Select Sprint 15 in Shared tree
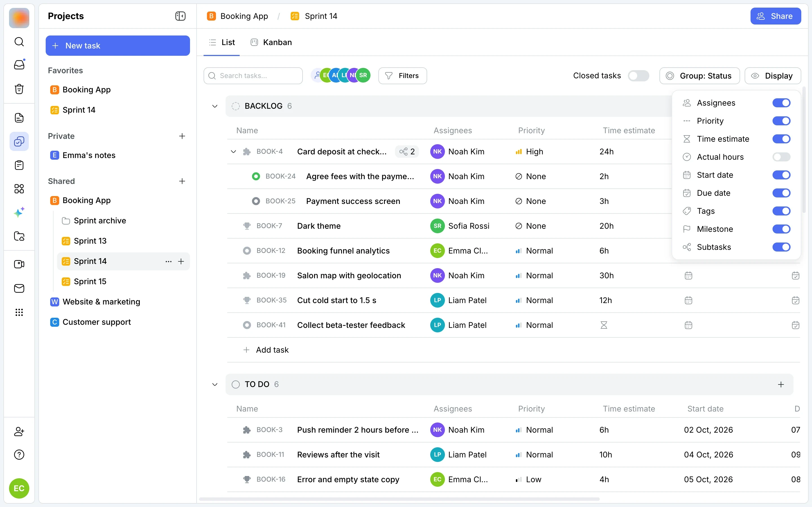The width and height of the screenshot is (812, 507). (x=90, y=281)
